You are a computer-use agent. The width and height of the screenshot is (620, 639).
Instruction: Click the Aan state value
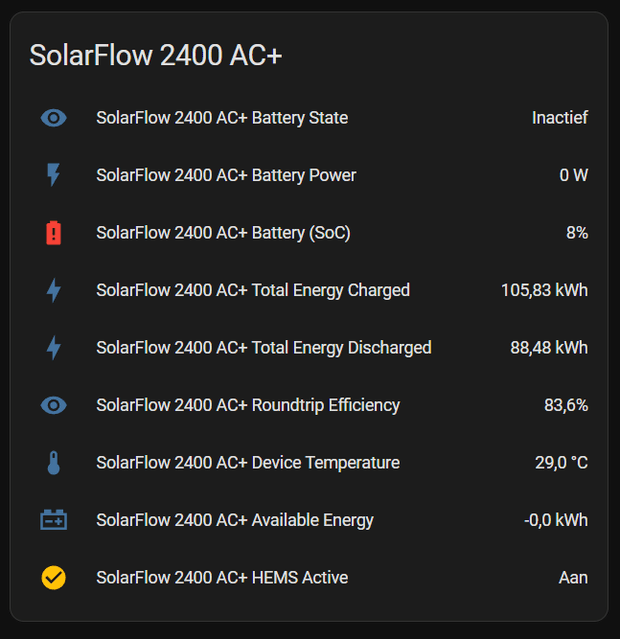pyautogui.click(x=573, y=578)
